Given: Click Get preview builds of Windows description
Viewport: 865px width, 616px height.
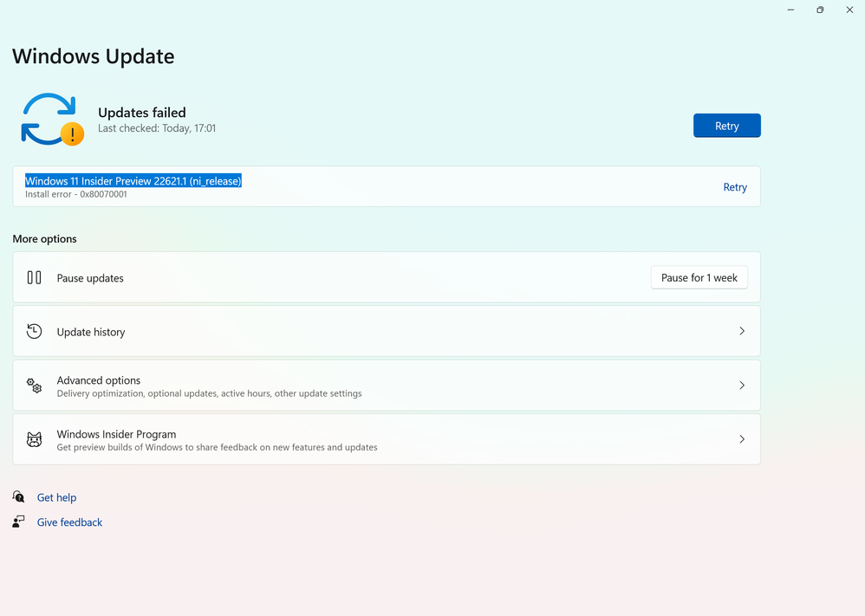Looking at the screenshot, I should click(x=217, y=447).
